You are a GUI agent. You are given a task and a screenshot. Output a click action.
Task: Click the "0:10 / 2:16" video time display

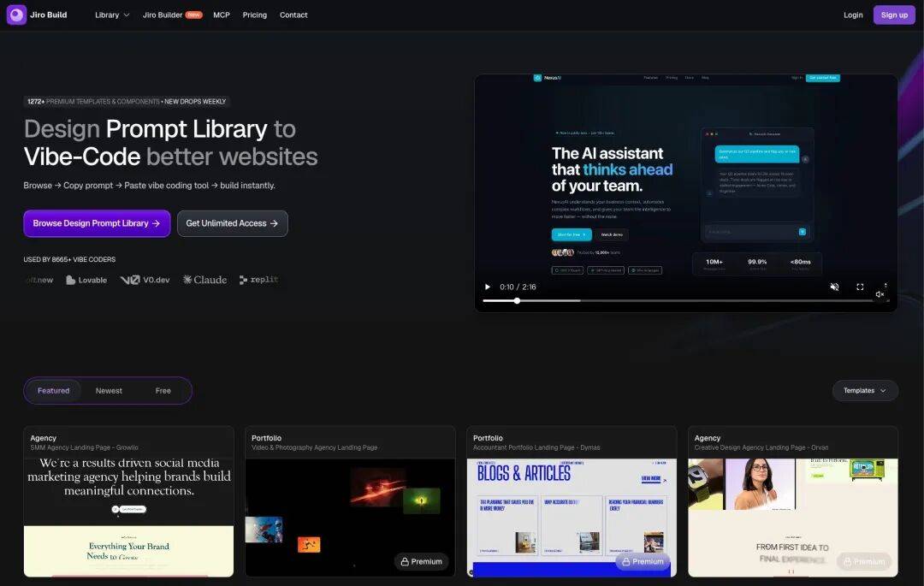(518, 287)
